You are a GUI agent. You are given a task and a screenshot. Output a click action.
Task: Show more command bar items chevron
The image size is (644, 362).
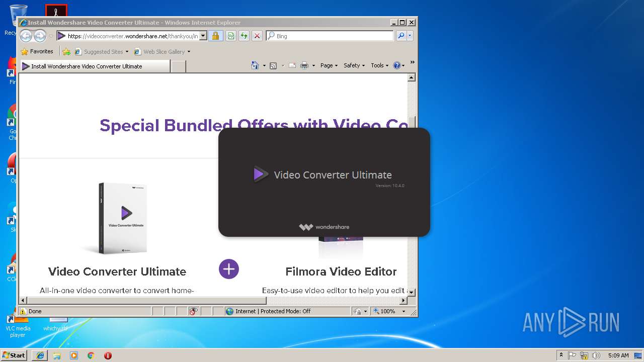click(412, 62)
